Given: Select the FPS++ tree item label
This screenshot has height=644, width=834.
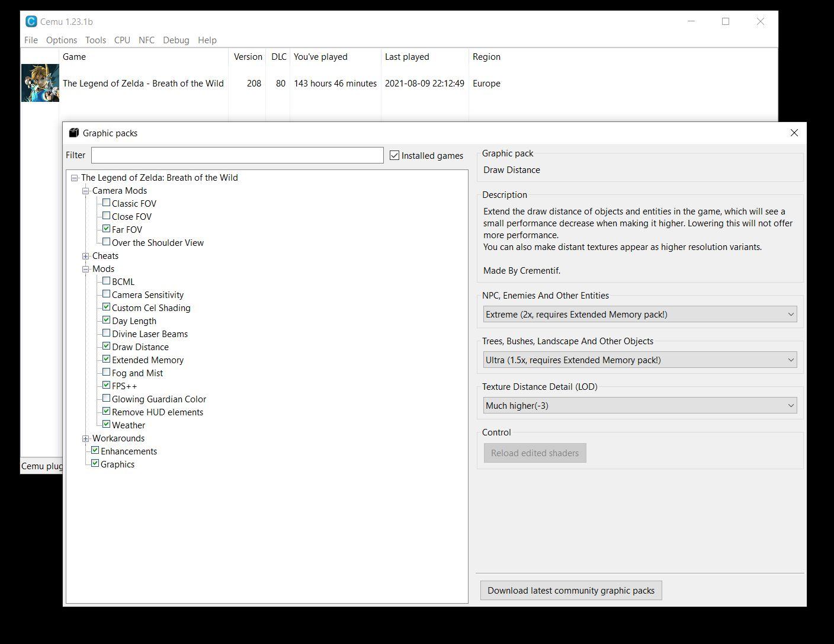Looking at the screenshot, I should [x=124, y=386].
